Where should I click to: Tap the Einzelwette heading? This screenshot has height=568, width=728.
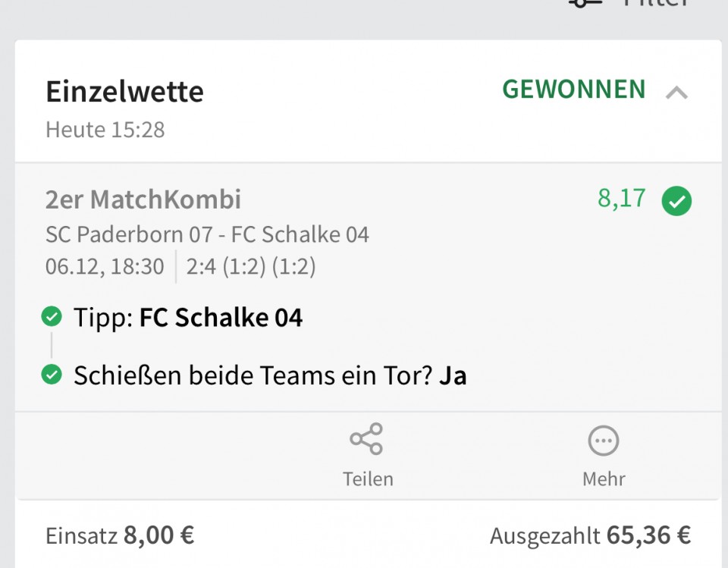click(x=124, y=92)
